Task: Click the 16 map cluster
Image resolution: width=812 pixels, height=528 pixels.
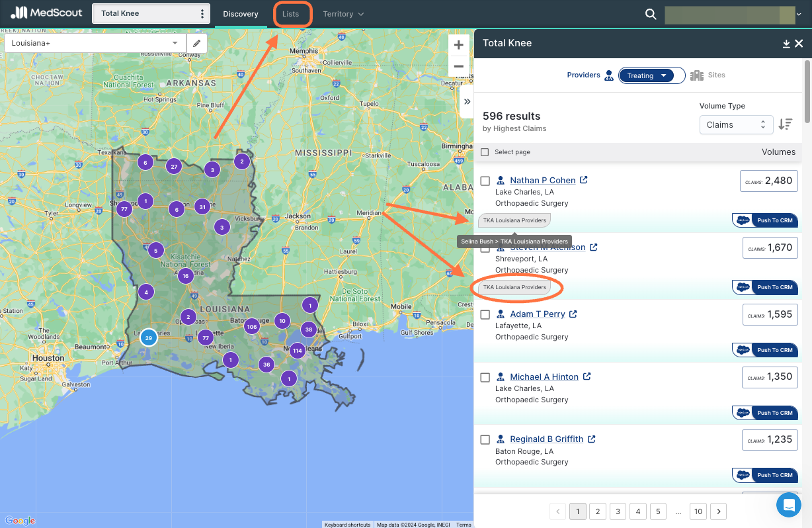Action: pyautogui.click(x=186, y=276)
